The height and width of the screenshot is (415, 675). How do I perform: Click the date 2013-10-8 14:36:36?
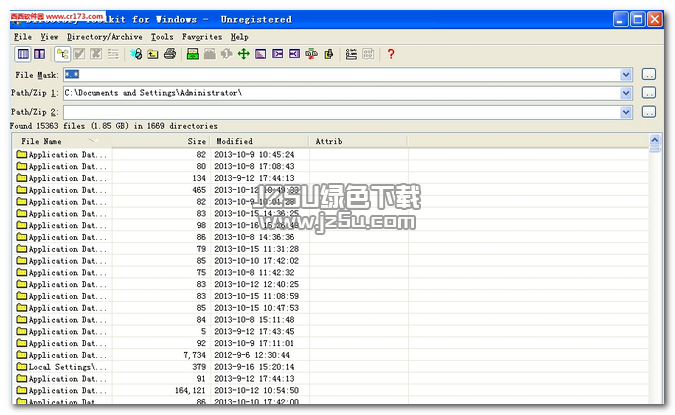coord(254,237)
